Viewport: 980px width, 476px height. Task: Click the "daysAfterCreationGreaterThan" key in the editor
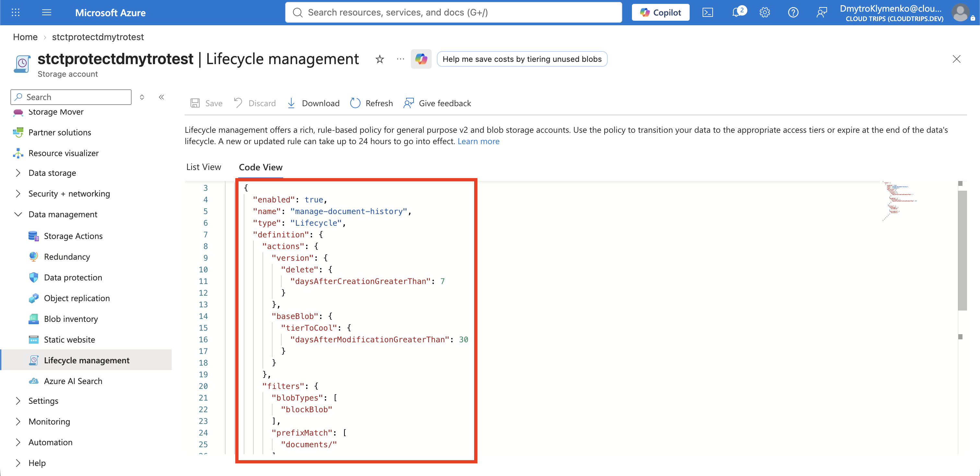(x=360, y=281)
